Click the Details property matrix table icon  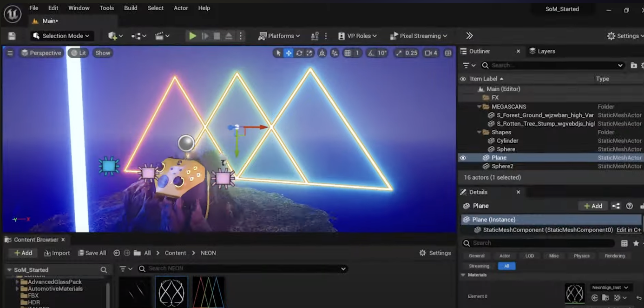[x=624, y=243]
